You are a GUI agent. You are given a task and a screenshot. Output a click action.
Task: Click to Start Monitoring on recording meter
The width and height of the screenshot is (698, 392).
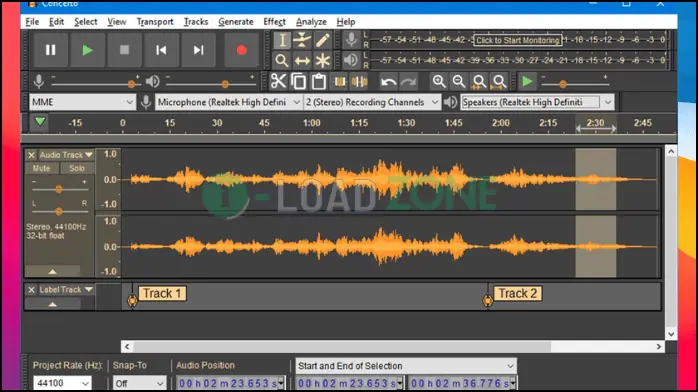coord(517,40)
